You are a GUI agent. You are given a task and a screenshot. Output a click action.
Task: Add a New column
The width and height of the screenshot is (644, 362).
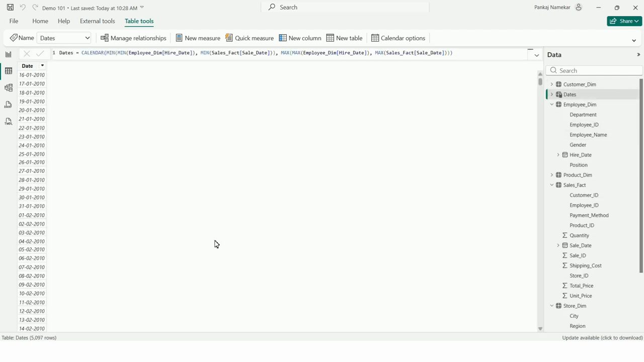(300, 38)
